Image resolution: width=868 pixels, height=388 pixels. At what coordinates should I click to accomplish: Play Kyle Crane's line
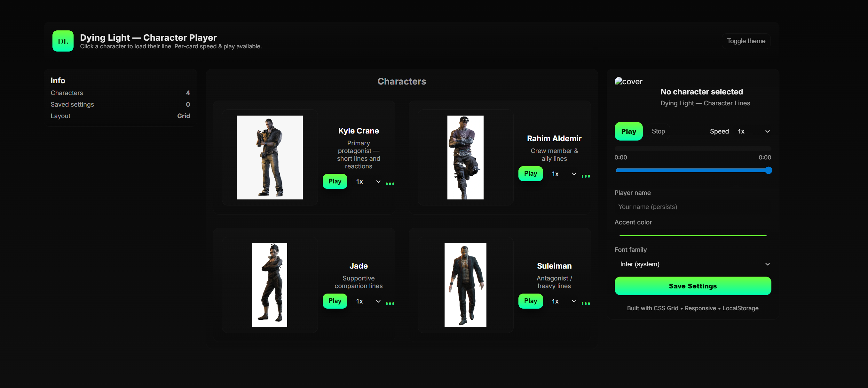pos(335,181)
